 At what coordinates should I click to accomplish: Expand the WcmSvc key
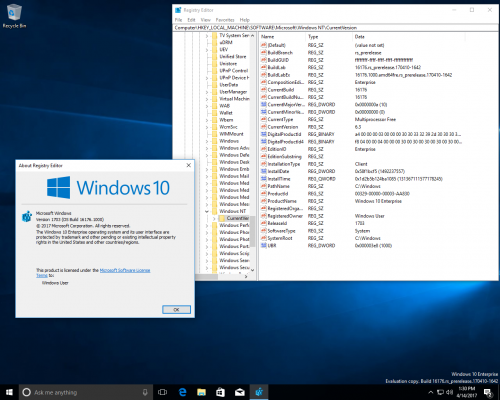[207, 127]
